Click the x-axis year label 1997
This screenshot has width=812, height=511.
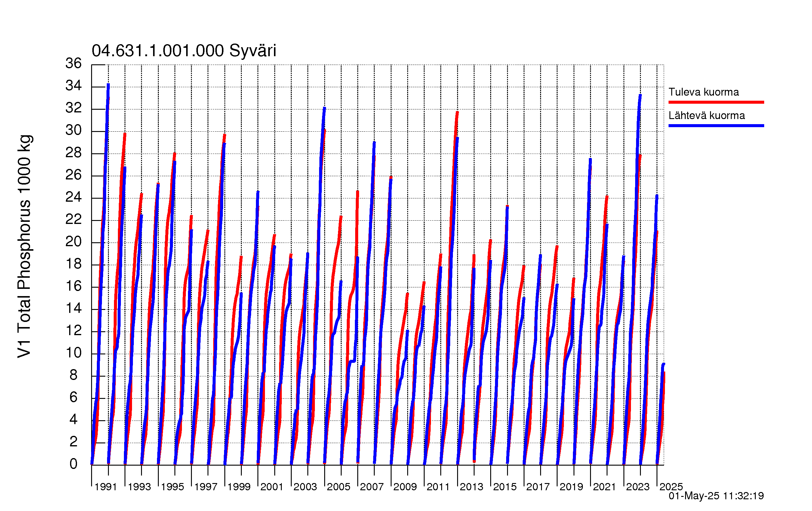(x=206, y=487)
